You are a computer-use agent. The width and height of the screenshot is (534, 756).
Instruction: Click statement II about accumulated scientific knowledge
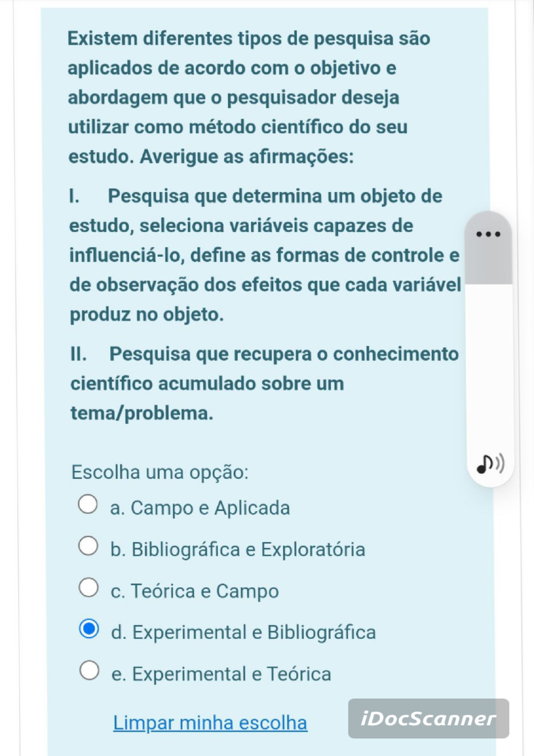pyautogui.click(x=264, y=383)
